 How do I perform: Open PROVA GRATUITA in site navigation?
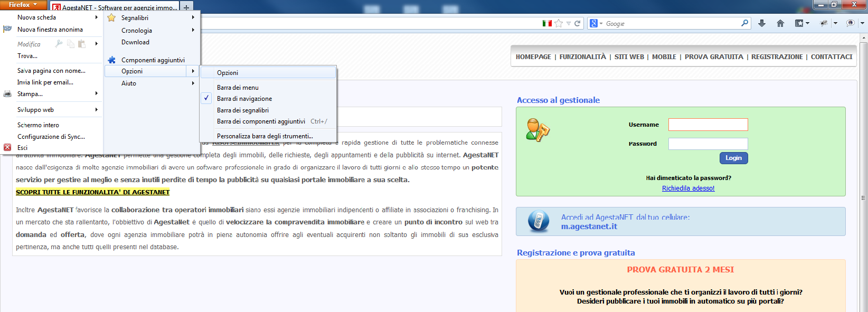[x=714, y=57]
